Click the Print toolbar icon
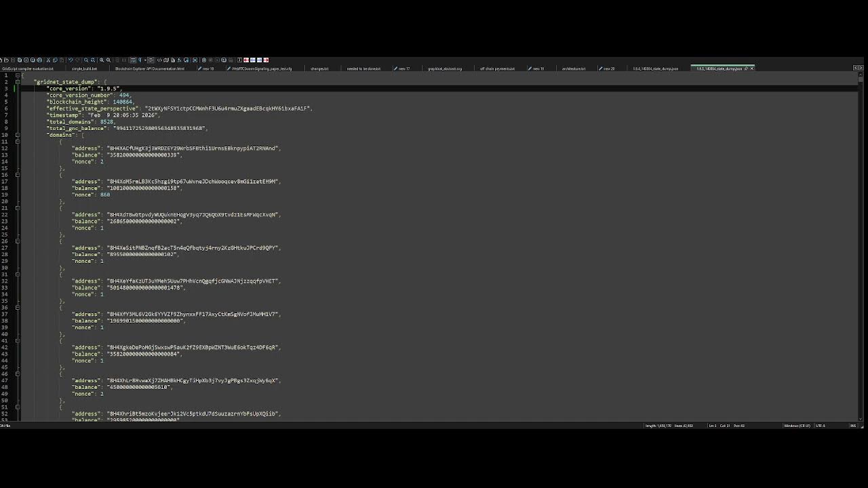This screenshot has height=488, width=868. click(39, 60)
